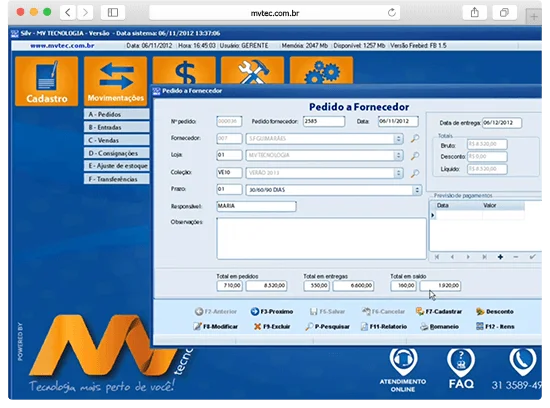Click Total em entregas value 6.600,00

[x=353, y=286]
